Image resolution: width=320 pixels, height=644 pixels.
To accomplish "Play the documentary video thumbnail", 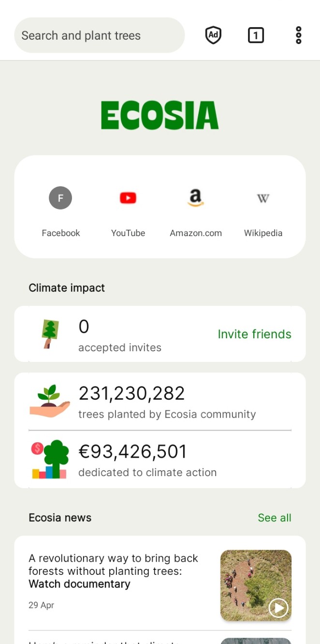I will (x=278, y=608).
